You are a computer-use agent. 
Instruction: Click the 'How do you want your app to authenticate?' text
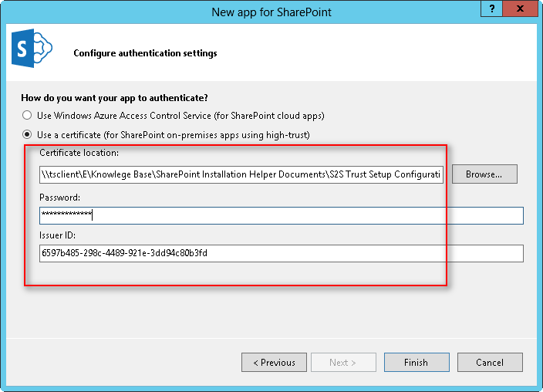coord(114,98)
